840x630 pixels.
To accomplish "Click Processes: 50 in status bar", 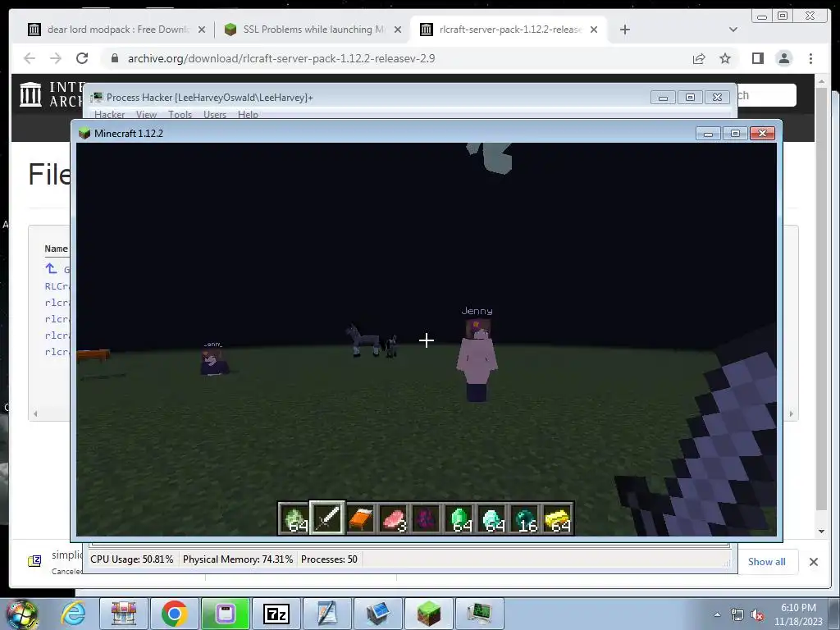I will tap(329, 559).
